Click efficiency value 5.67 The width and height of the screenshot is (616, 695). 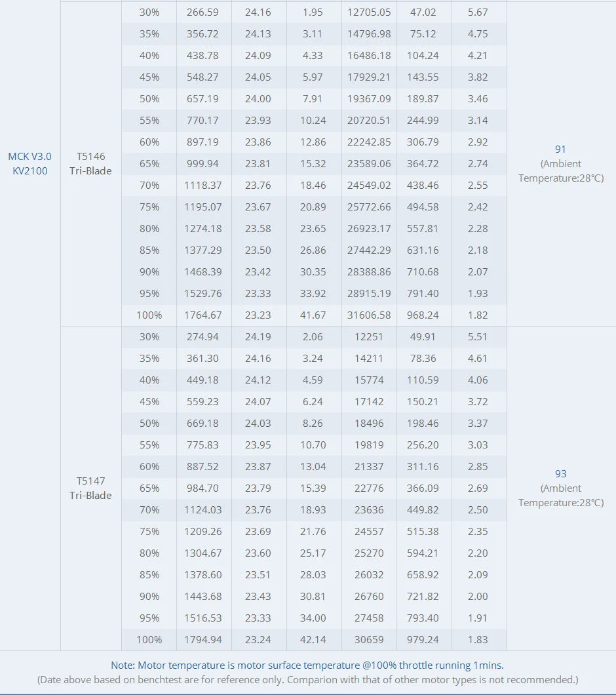point(478,12)
